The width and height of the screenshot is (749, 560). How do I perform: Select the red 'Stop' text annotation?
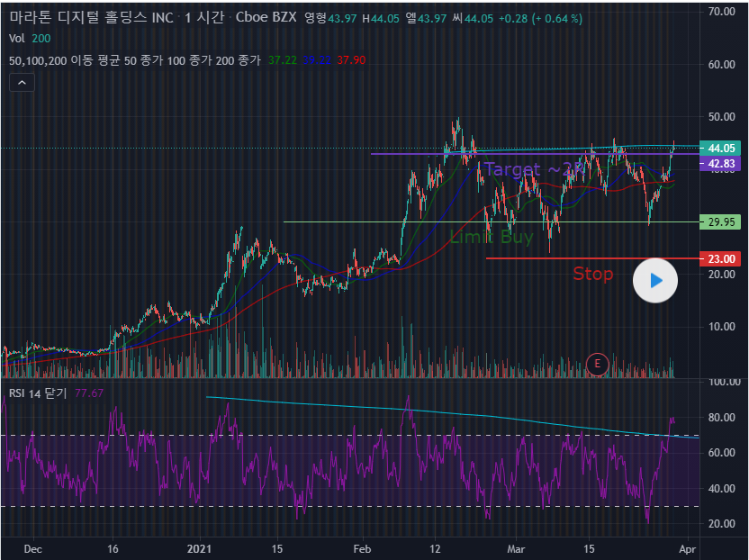pyautogui.click(x=593, y=274)
